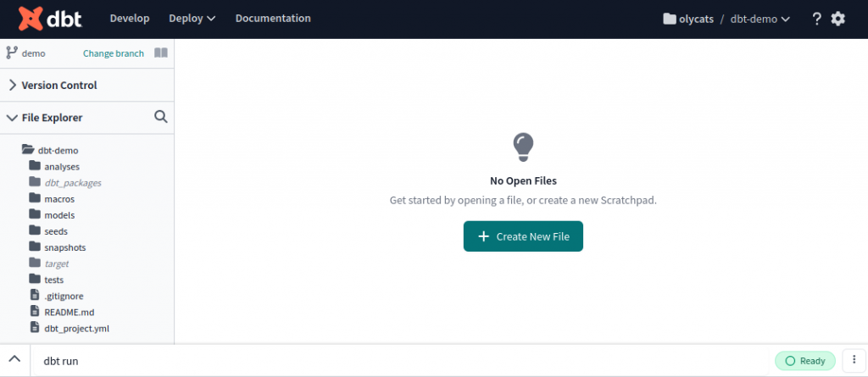Expand the command bar with up chevron
Image resolution: width=868 pixels, height=377 pixels.
[x=15, y=358]
